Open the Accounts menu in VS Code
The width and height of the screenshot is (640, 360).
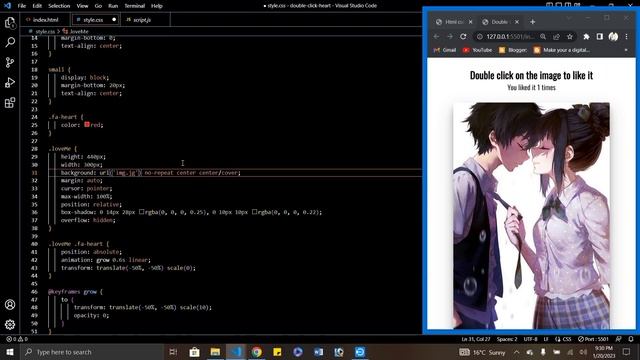click(x=10, y=304)
